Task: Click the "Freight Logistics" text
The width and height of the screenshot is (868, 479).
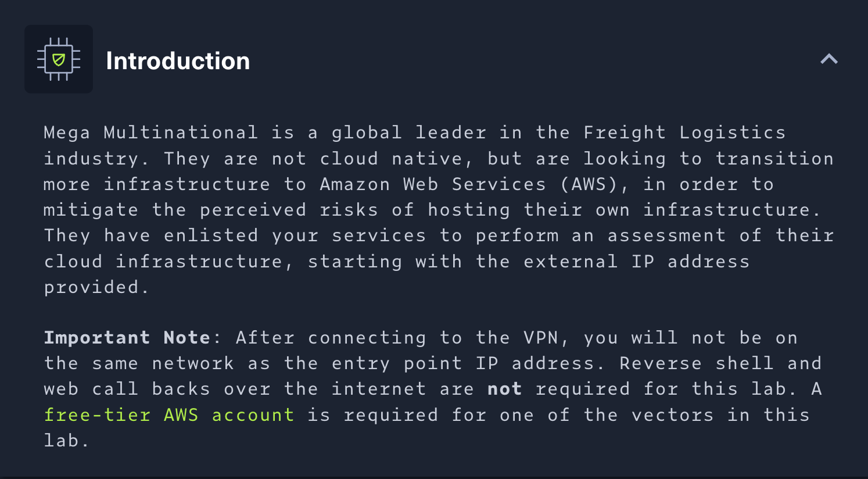Action: 684,133
